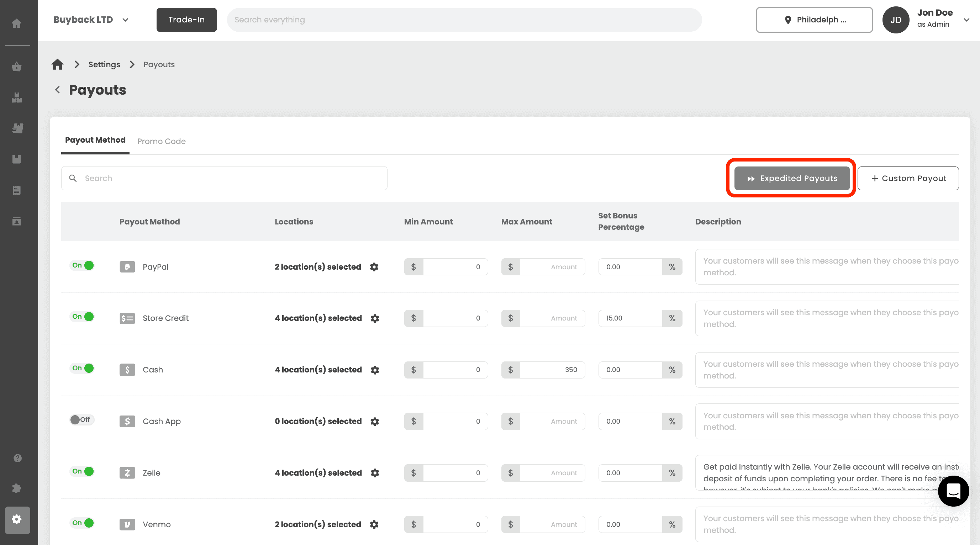Open the shipping boxes sidebar icon
The height and width of the screenshot is (545, 980).
click(x=17, y=128)
